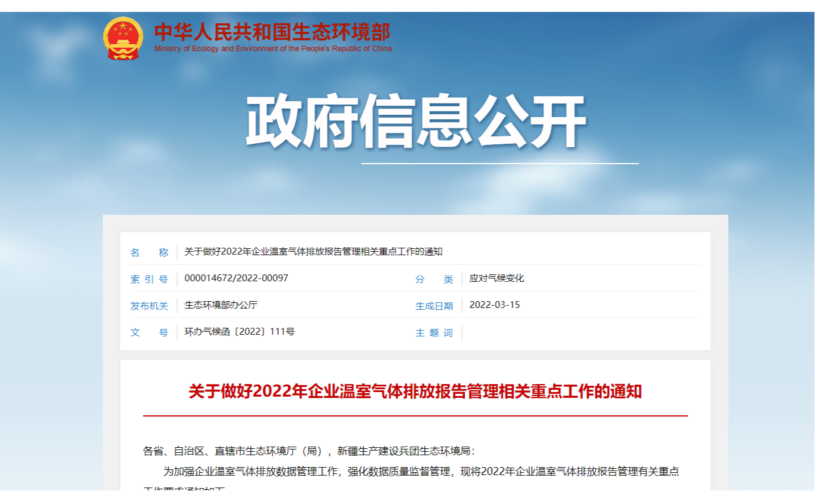Click the 生成日期 field label
The image size is (815, 504).
click(434, 306)
